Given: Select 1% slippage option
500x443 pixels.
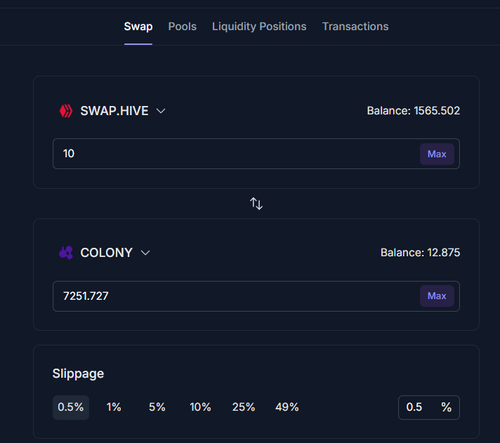Looking at the screenshot, I should tap(114, 407).
